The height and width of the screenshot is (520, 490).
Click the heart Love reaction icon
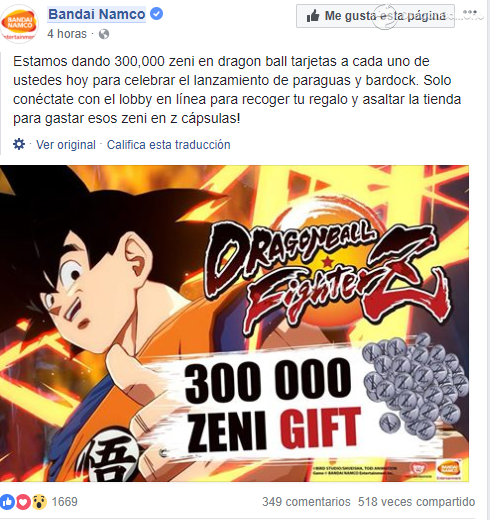[23, 502]
